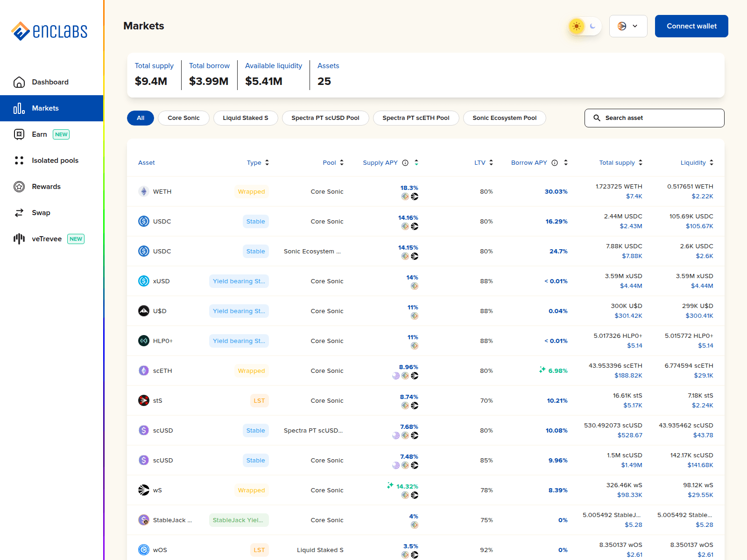747x560 pixels.
Task: Click the Wrapped tag on wS row
Action: click(251, 490)
